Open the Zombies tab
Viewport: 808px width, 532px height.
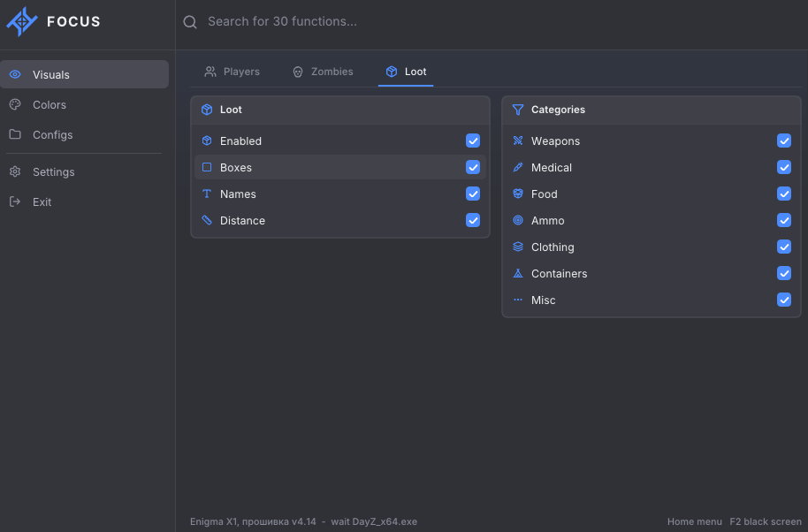click(323, 72)
